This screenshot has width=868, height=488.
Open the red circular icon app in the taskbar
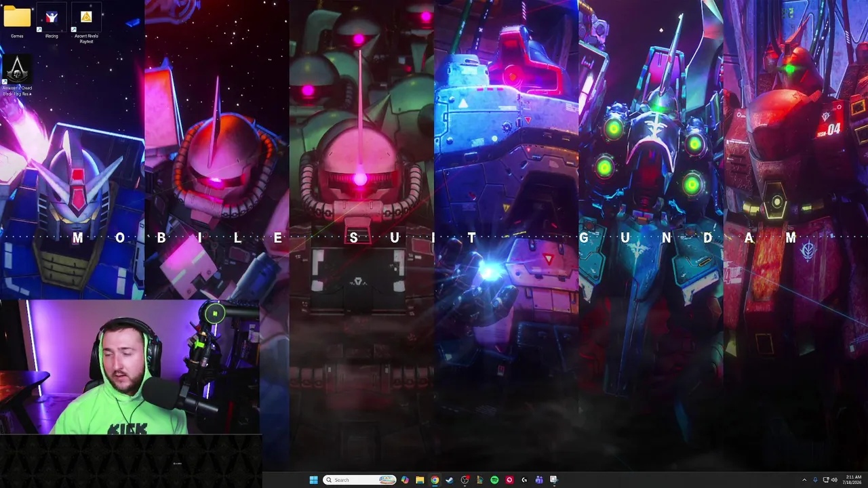click(509, 480)
